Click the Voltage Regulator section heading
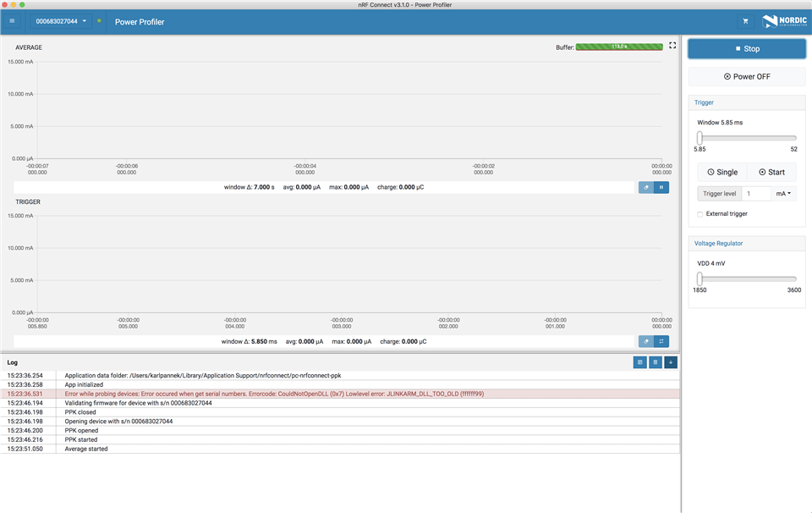The image size is (812, 513). (718, 244)
